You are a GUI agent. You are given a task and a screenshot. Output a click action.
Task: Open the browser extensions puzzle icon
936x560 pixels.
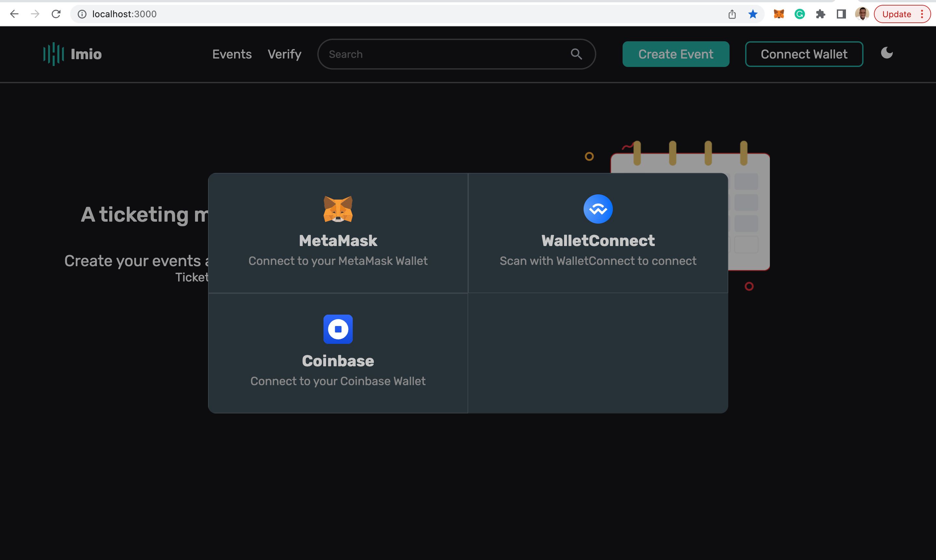pyautogui.click(x=820, y=14)
